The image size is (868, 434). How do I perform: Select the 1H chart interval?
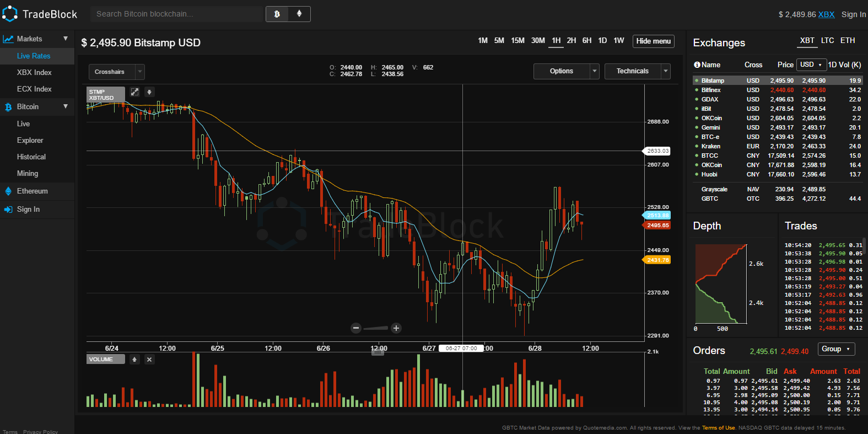[557, 41]
